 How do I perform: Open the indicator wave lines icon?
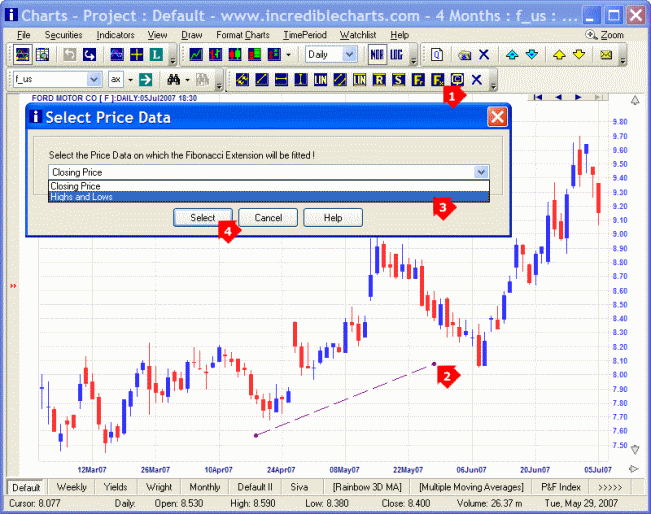pyautogui.click(x=117, y=54)
